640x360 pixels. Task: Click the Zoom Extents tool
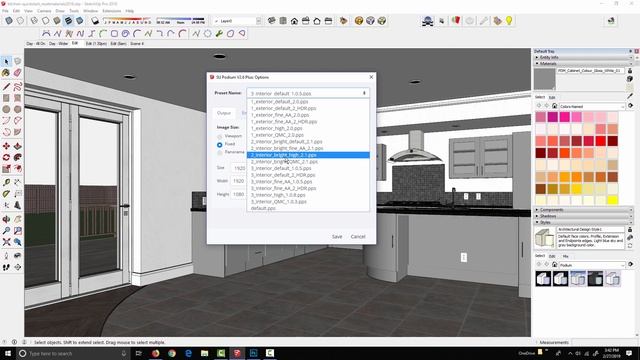point(6,242)
